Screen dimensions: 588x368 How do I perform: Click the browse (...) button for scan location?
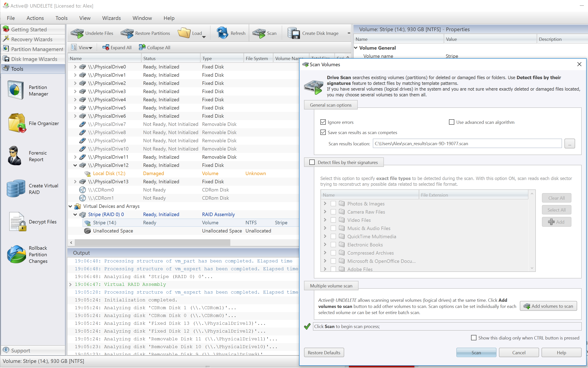pos(570,143)
